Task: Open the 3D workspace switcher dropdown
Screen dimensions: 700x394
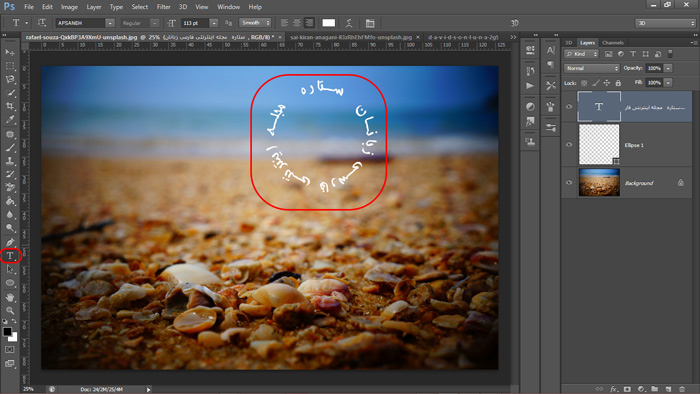Action: [x=665, y=23]
